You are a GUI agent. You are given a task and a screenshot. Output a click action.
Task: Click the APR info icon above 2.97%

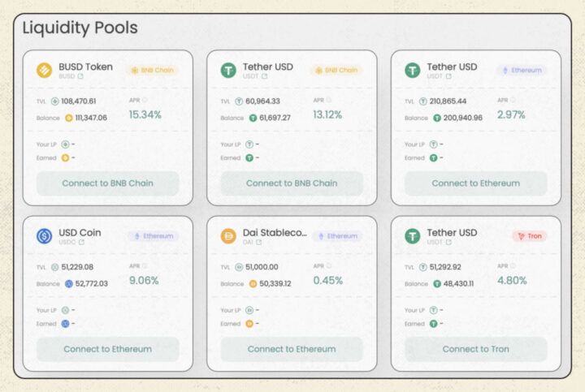[x=513, y=100]
